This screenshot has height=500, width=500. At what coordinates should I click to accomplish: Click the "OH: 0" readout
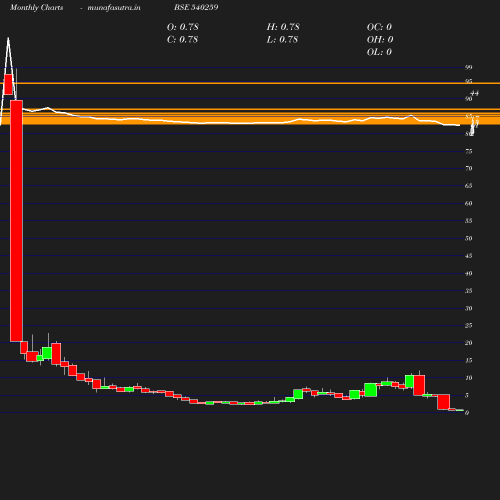380,40
